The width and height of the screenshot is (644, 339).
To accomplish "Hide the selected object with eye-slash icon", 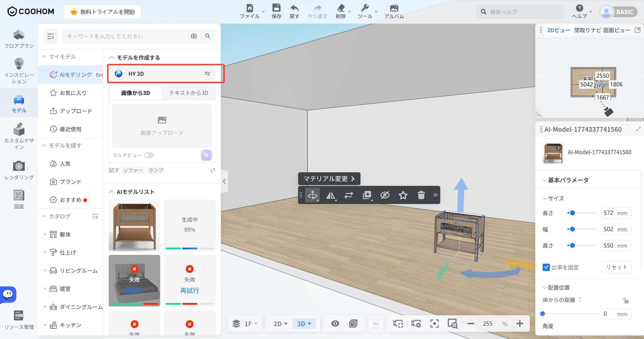I will (x=385, y=195).
